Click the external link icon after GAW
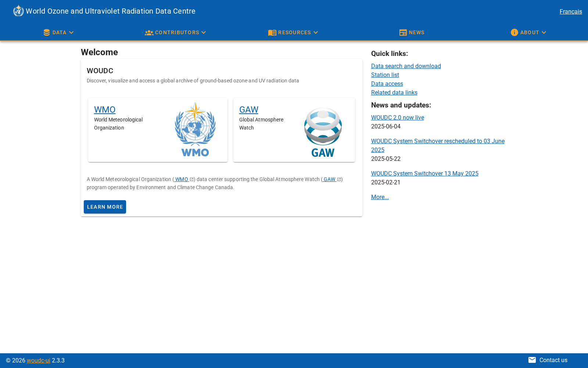The width and height of the screenshot is (588, 368). click(339, 180)
